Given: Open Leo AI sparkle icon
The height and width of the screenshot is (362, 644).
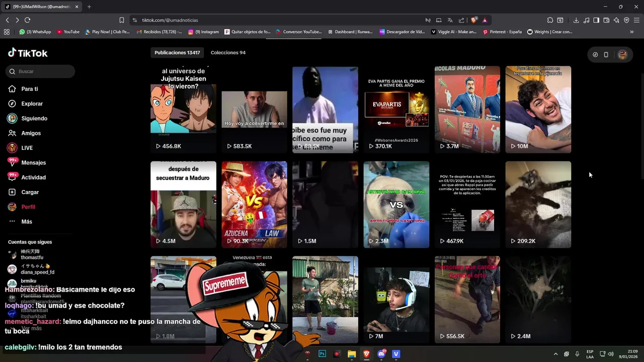Looking at the screenshot, I should (x=616, y=20).
